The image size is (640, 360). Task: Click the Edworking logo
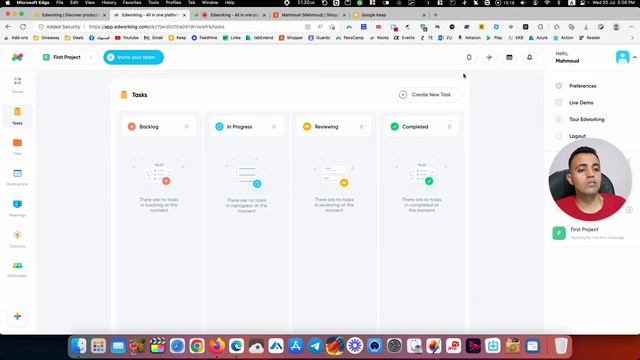pos(17,57)
